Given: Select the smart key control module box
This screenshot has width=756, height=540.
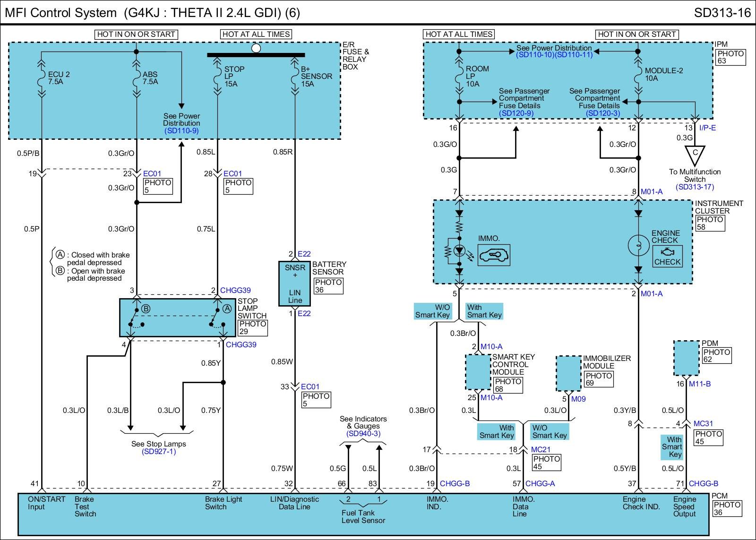Looking at the screenshot, I should click(x=478, y=372).
